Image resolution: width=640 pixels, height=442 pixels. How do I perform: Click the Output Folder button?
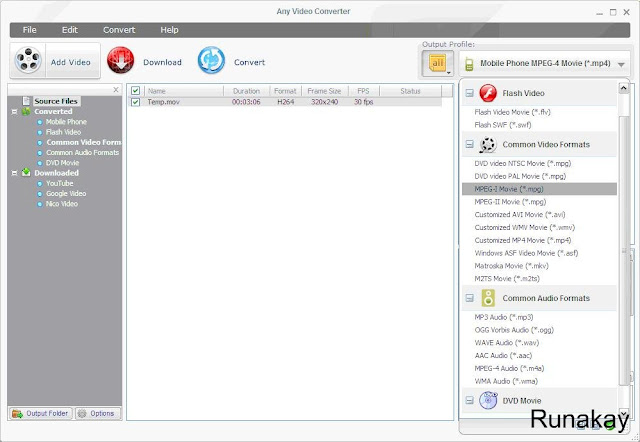coord(40,413)
